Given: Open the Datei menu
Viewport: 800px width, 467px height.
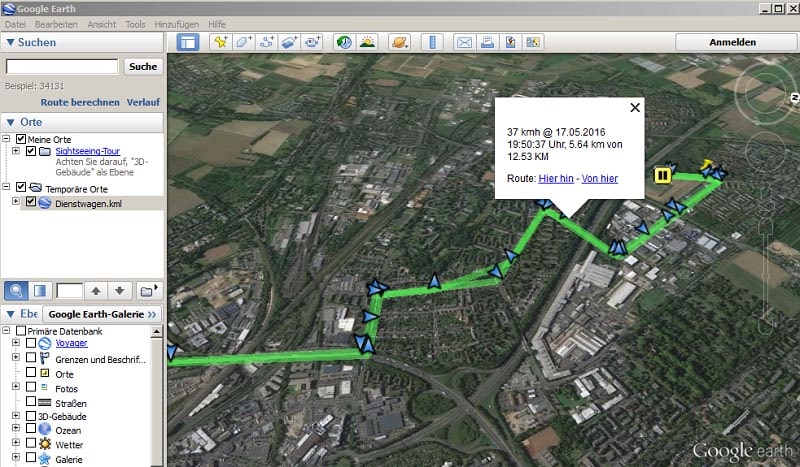Looking at the screenshot, I should pyautogui.click(x=15, y=24).
